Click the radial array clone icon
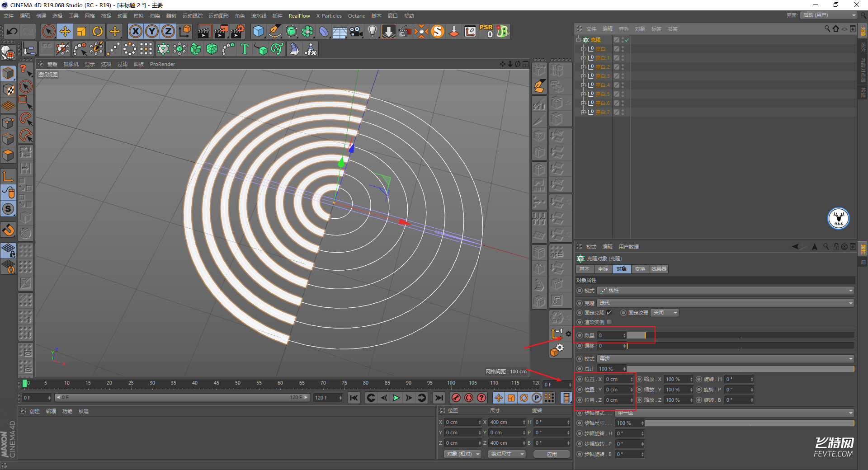The image size is (868, 470). click(x=130, y=49)
